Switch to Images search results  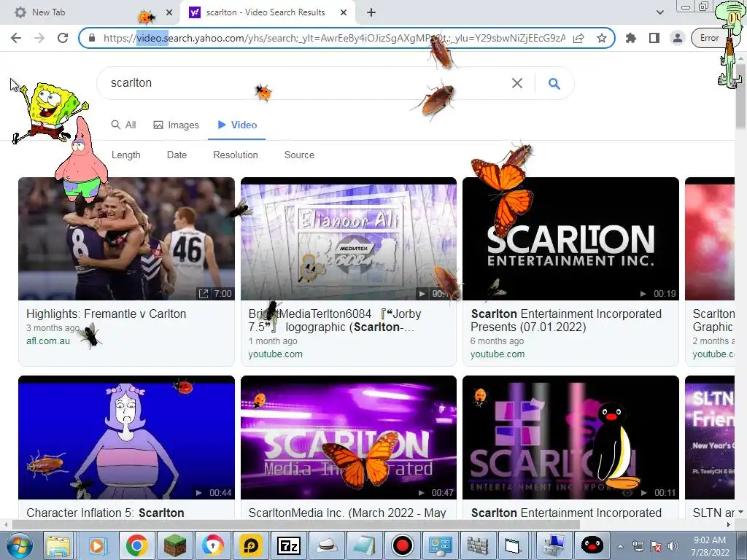(176, 125)
